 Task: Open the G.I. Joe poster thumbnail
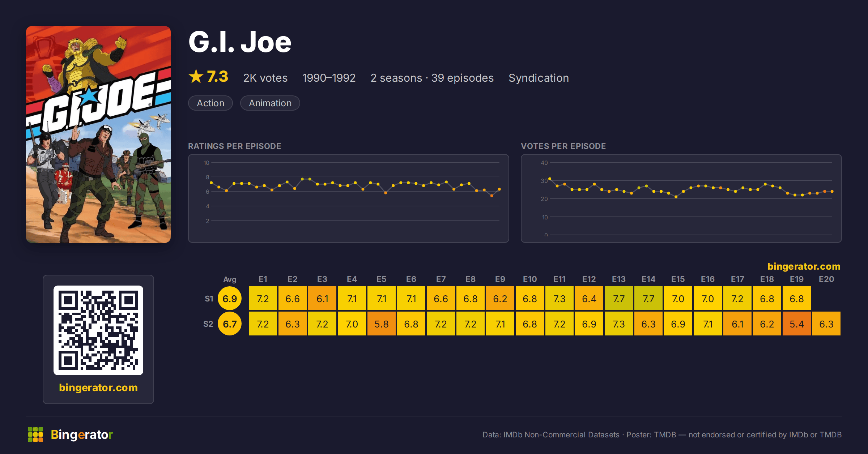coord(98,134)
